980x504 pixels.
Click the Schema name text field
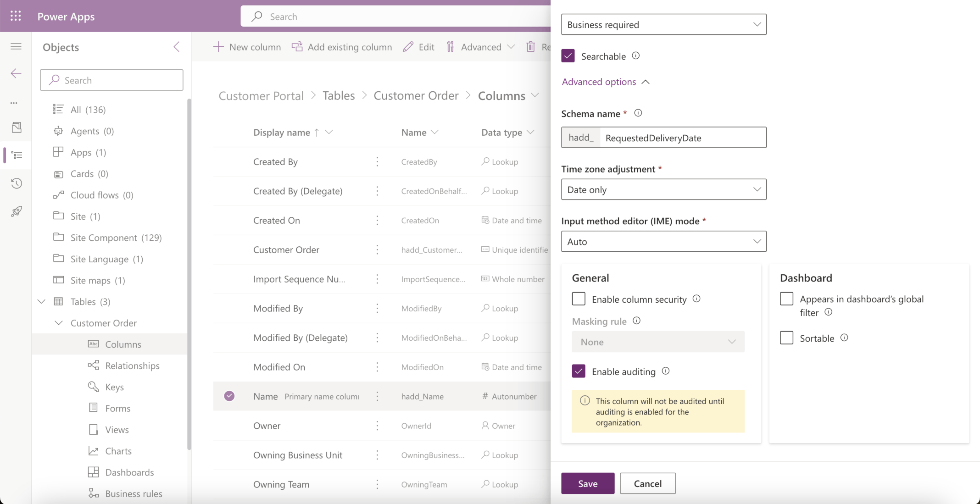click(x=683, y=138)
